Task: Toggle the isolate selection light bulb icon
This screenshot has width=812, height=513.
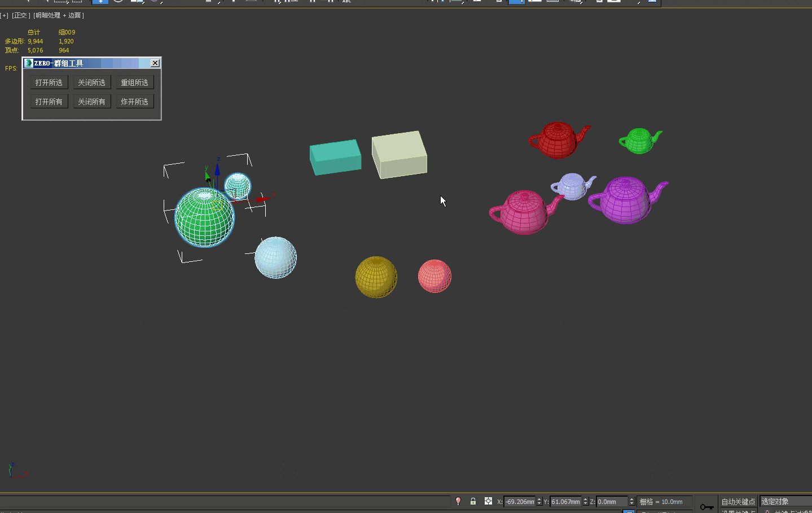Action: point(458,501)
